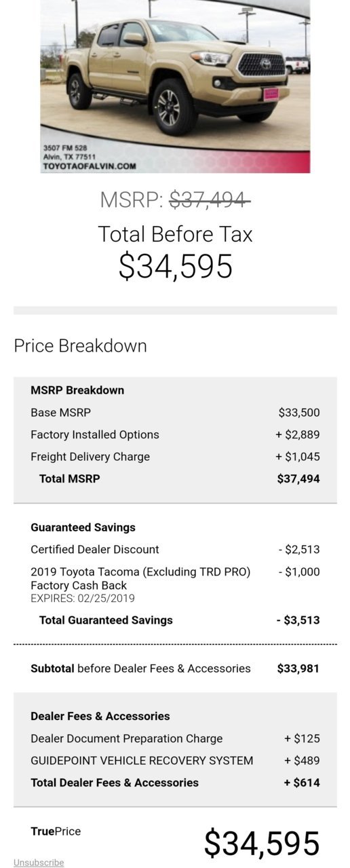Click the Total Before Tax $34,595 amount
The width and height of the screenshot is (350, 868).
pos(176,266)
